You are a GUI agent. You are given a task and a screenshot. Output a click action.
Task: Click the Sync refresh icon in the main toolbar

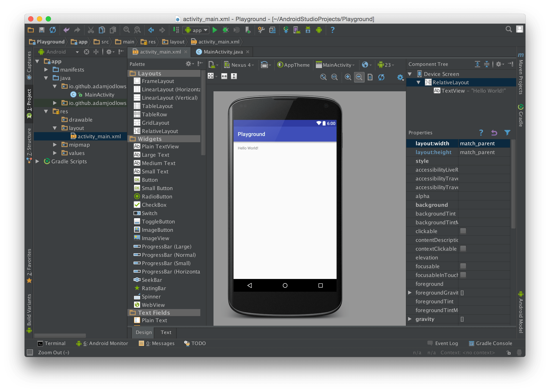coord(53,30)
